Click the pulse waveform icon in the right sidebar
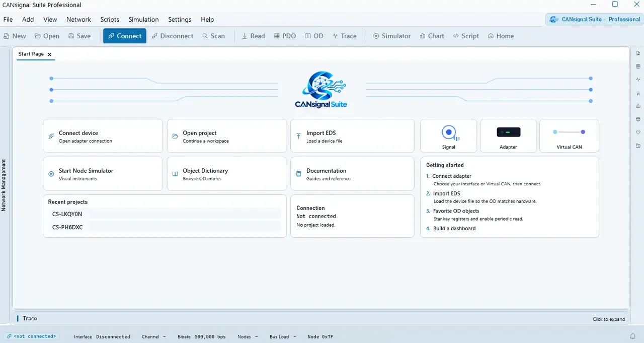The image size is (644, 343). [x=638, y=80]
